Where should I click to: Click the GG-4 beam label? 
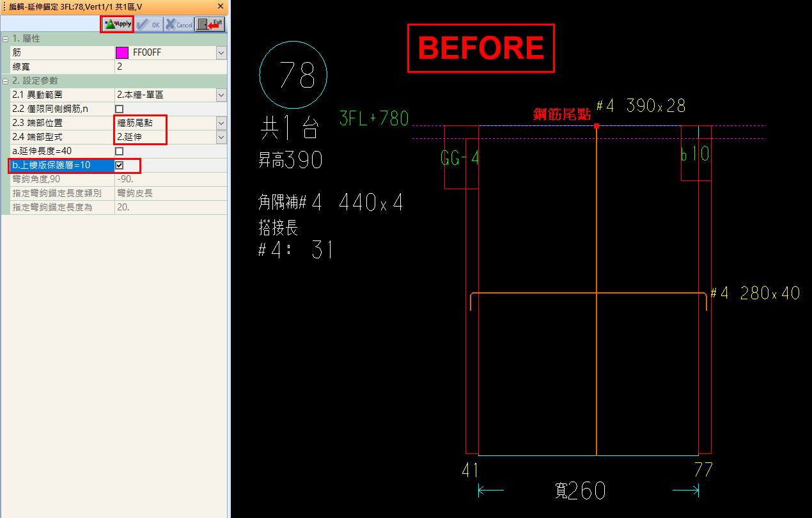460,159
